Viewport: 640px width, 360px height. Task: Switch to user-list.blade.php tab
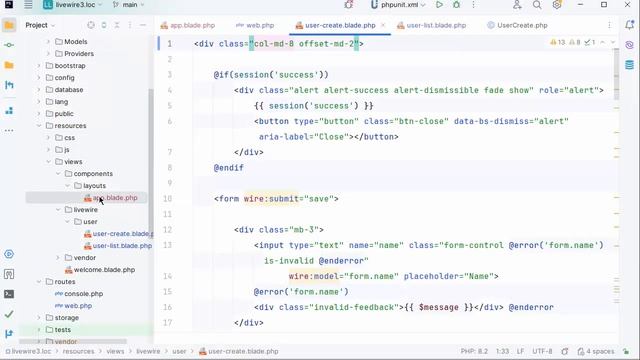tap(431, 25)
